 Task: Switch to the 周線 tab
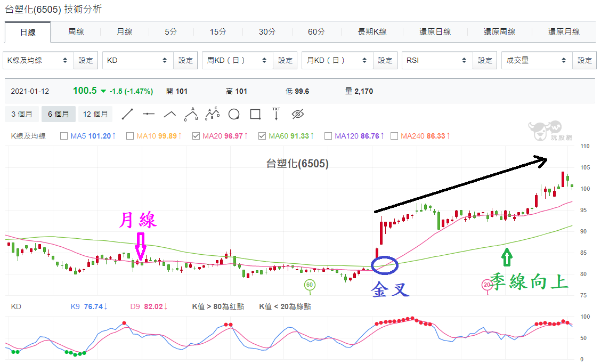(76, 32)
